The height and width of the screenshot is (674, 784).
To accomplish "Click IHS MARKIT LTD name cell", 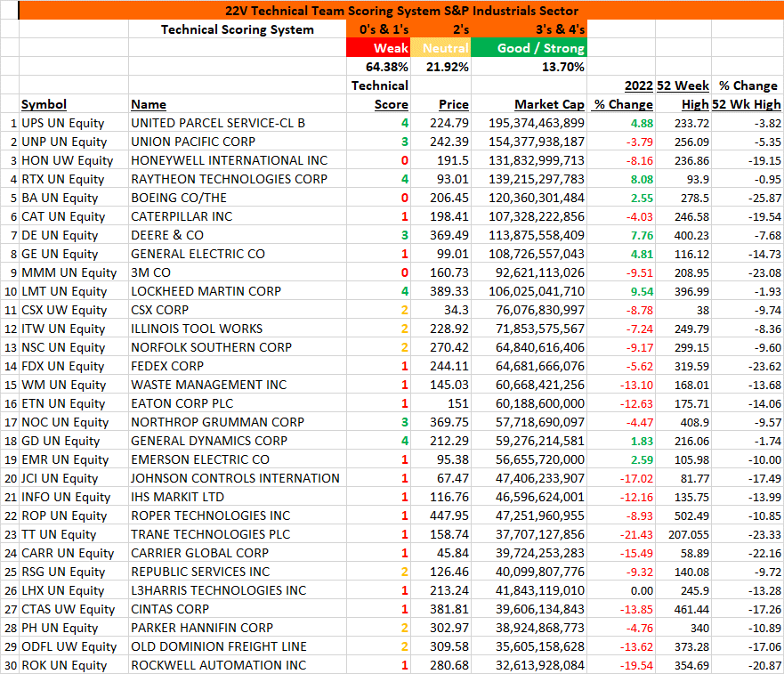I will [x=237, y=497].
